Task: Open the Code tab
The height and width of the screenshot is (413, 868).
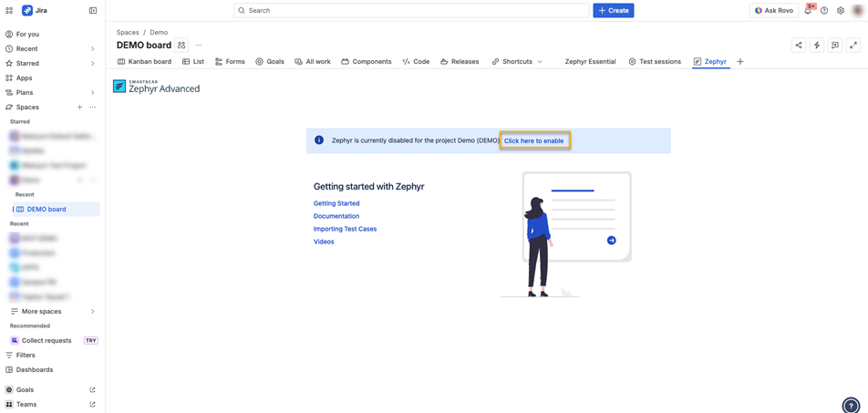Action: coord(416,61)
